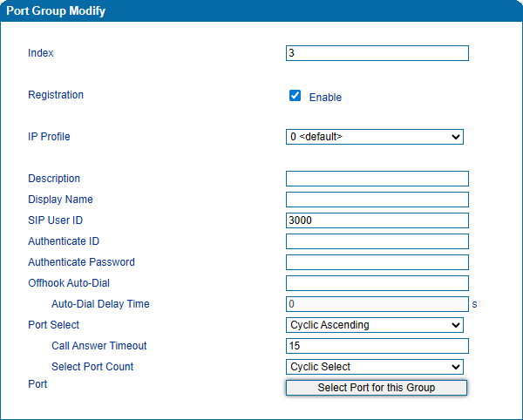This screenshot has height=420, width=523.
Task: Toggle the Registration Enable checkbox
Action: (295, 96)
